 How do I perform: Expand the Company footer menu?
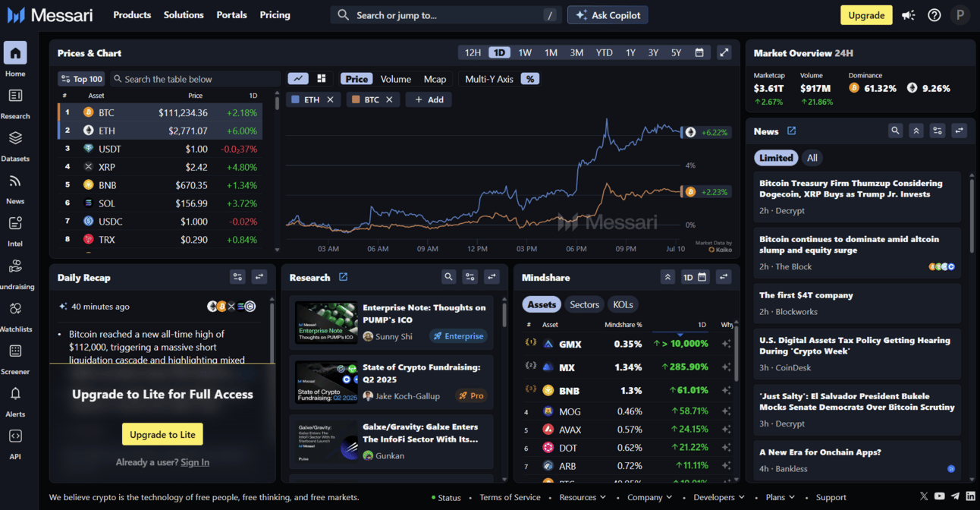click(x=649, y=497)
